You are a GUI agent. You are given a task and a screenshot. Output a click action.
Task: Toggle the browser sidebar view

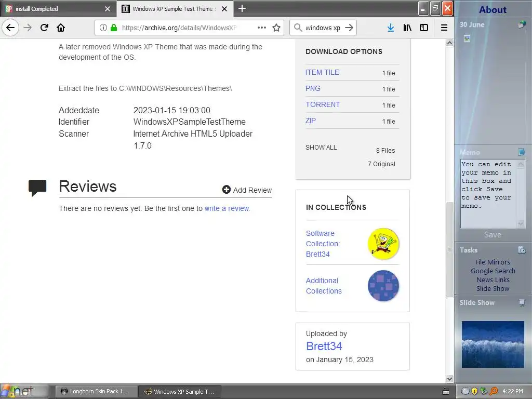point(424,28)
